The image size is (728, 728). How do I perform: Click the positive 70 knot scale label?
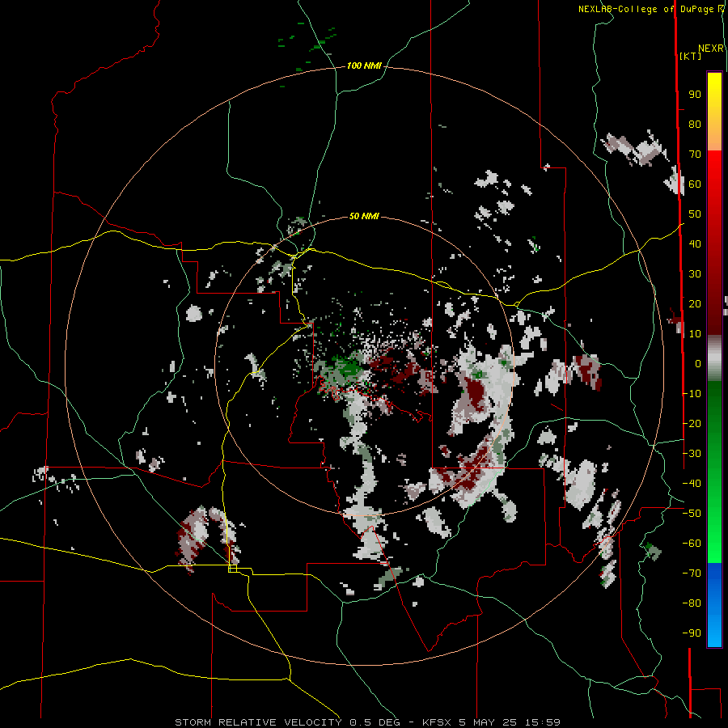[x=695, y=154]
